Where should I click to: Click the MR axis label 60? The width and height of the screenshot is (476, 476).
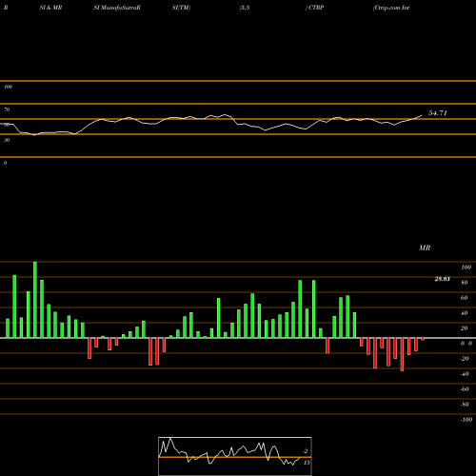pos(465,298)
